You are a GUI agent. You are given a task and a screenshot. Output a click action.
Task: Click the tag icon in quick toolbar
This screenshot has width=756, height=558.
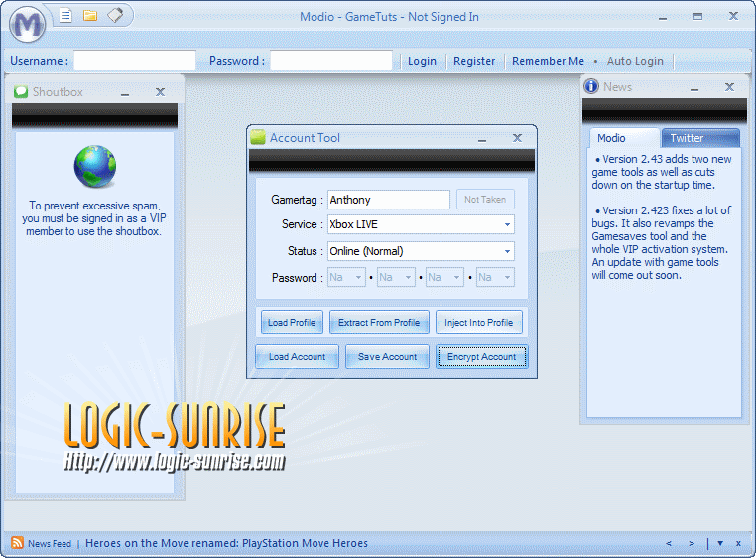point(115,15)
